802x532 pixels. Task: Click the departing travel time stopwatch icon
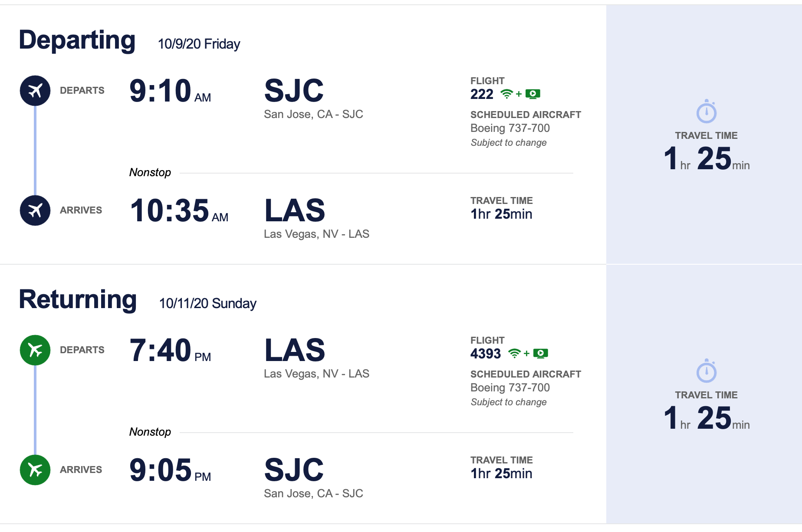point(707,112)
